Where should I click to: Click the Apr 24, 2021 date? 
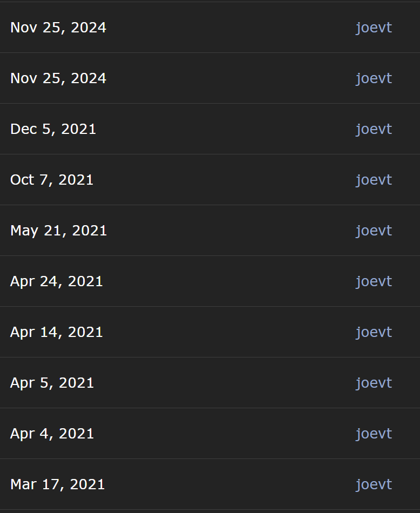(x=57, y=281)
